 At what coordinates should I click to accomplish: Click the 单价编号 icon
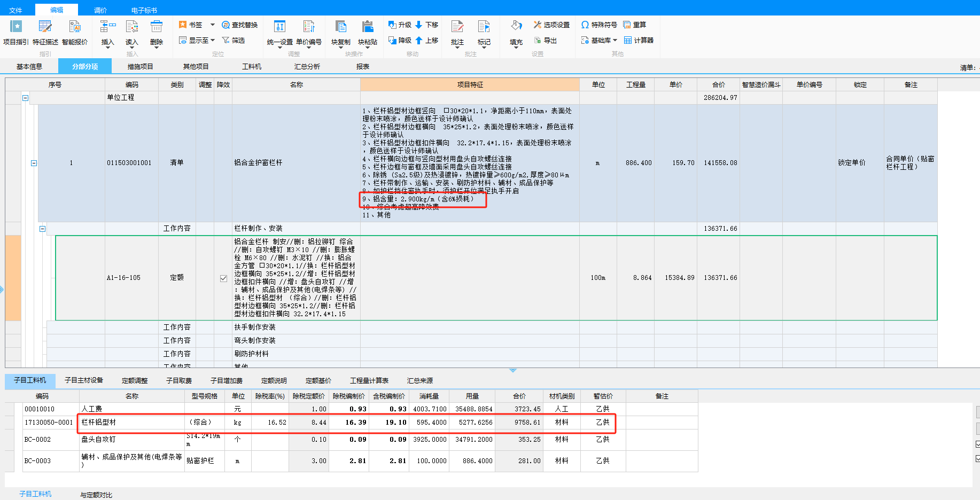point(309,27)
